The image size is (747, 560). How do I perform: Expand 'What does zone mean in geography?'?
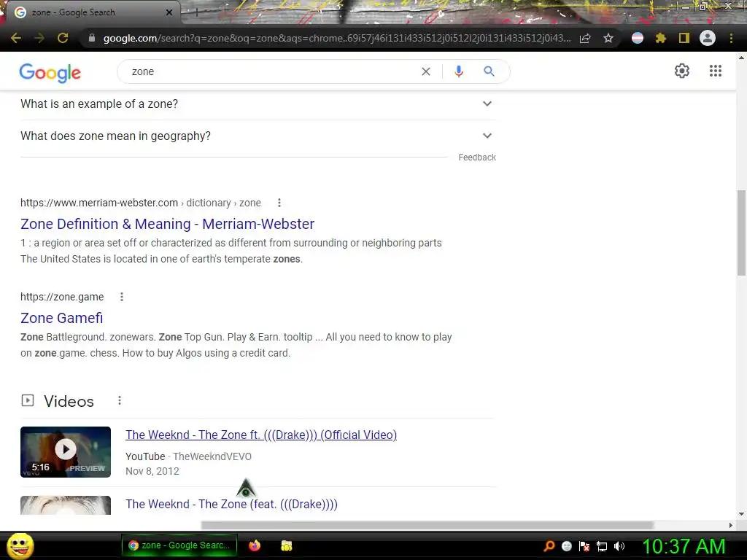pos(258,136)
